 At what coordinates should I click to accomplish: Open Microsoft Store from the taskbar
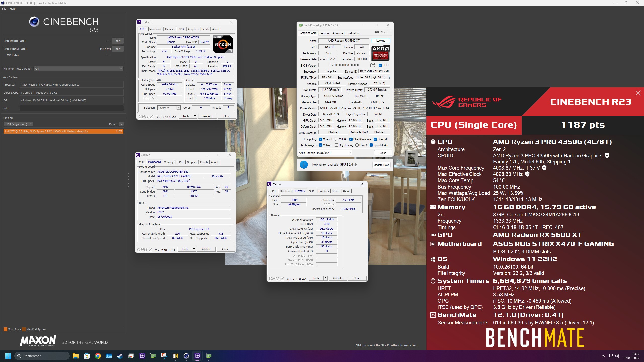point(87,356)
